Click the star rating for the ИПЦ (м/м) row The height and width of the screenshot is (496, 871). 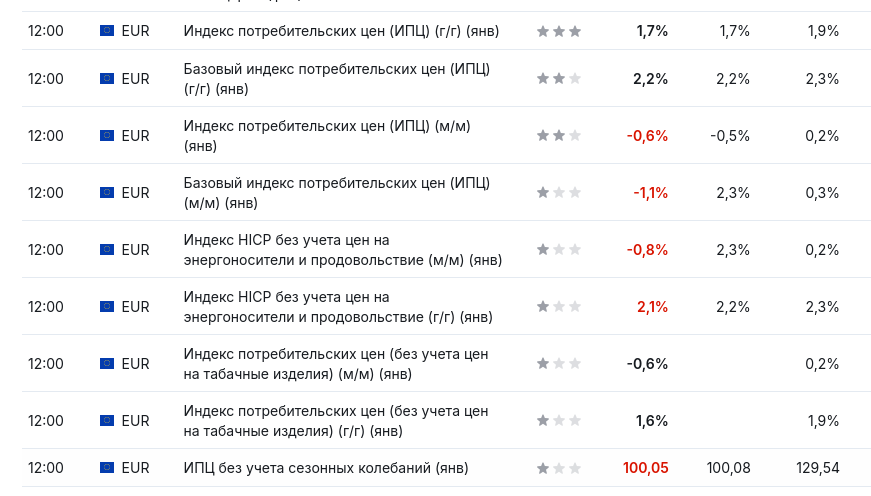pos(559,136)
